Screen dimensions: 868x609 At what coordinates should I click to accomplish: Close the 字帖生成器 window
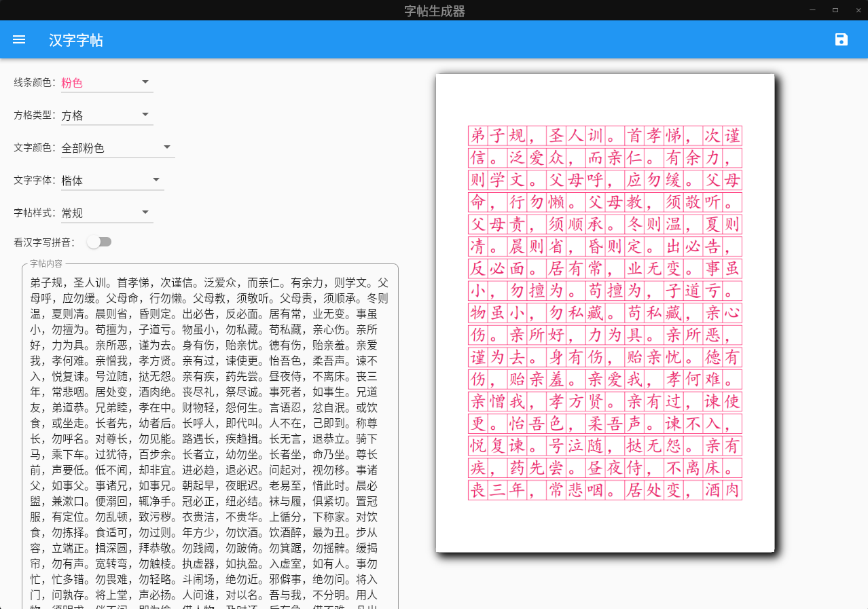pyautogui.click(x=857, y=10)
